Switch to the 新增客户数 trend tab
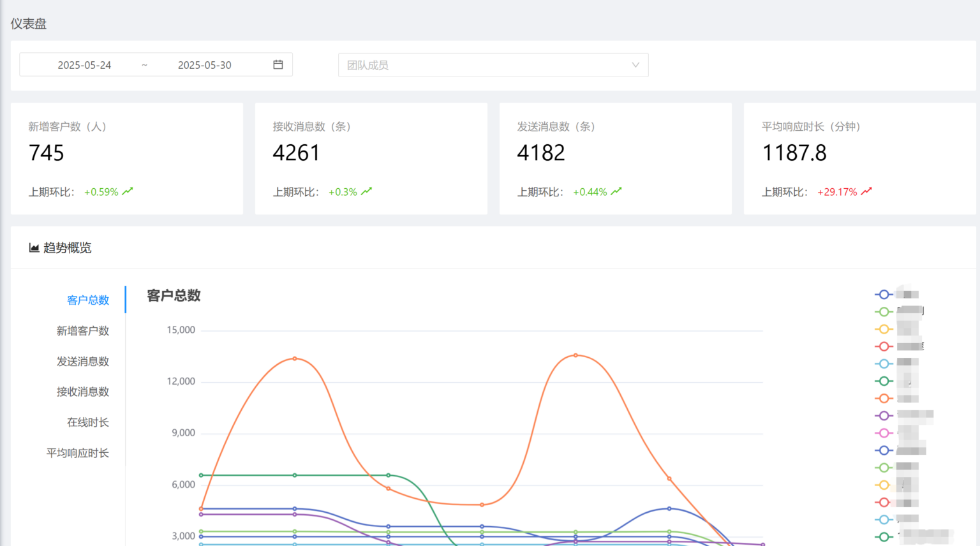This screenshot has width=980, height=546. [x=83, y=330]
